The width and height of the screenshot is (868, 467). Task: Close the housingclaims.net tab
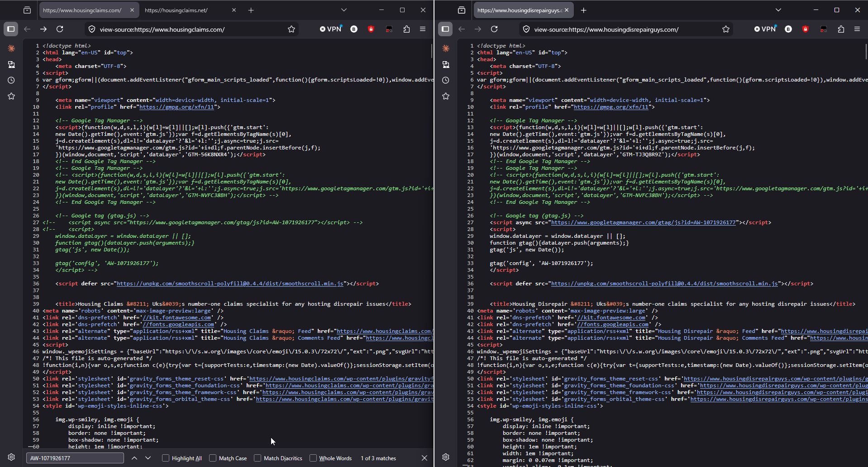234,10
